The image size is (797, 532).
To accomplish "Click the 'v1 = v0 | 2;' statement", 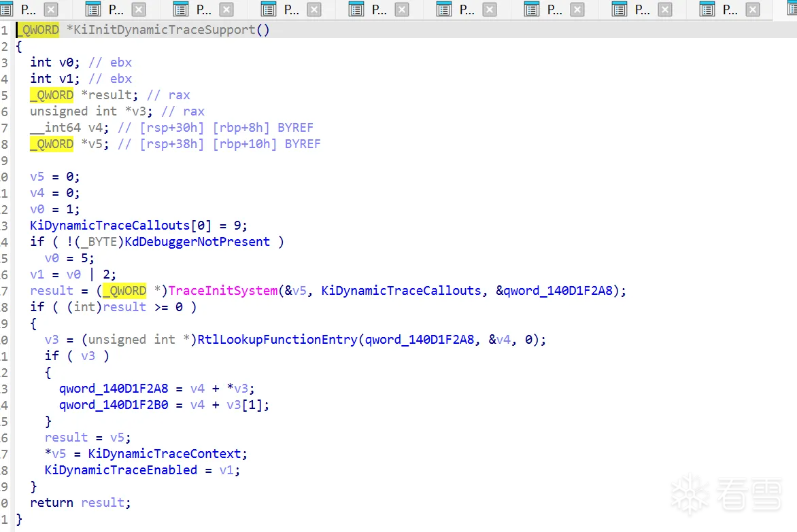I will coord(73,274).
